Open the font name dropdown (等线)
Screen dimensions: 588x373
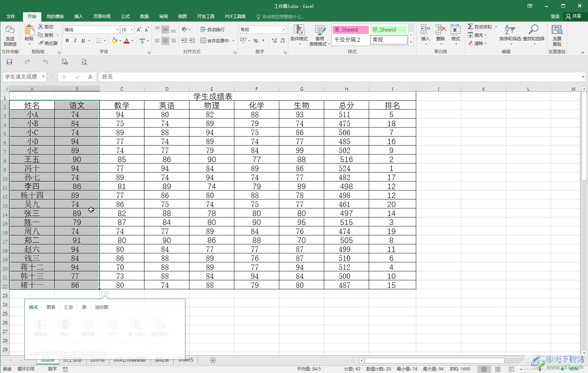pos(117,29)
